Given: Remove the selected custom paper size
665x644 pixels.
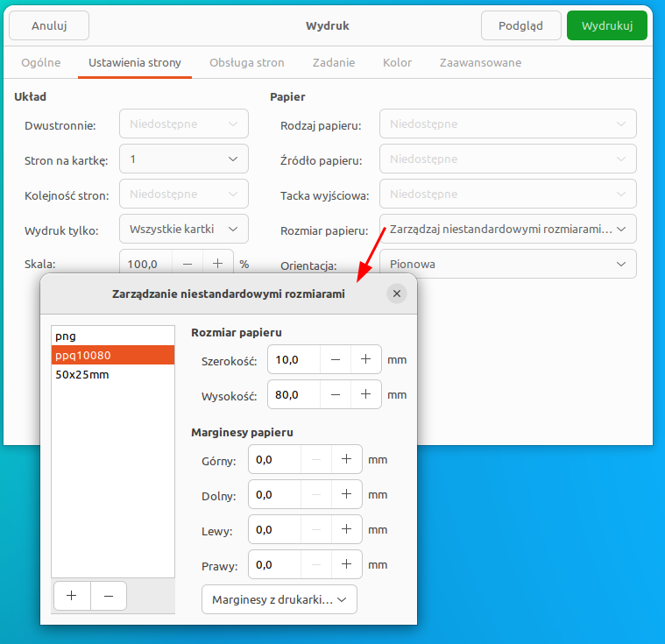Looking at the screenshot, I should coord(109,596).
